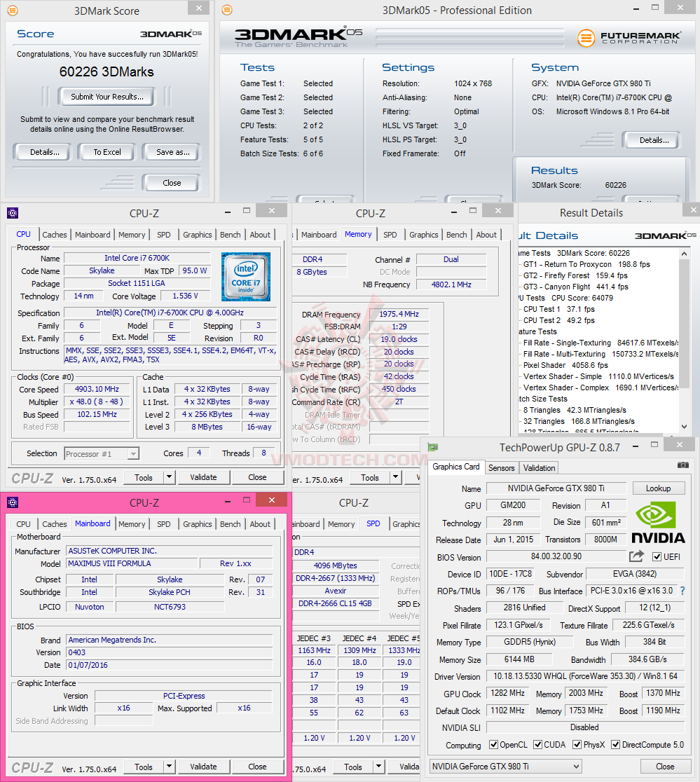Open the Tools arrow in the CPU tab CPU-Z window
Screen dimensions: 700x782
(x=170, y=477)
